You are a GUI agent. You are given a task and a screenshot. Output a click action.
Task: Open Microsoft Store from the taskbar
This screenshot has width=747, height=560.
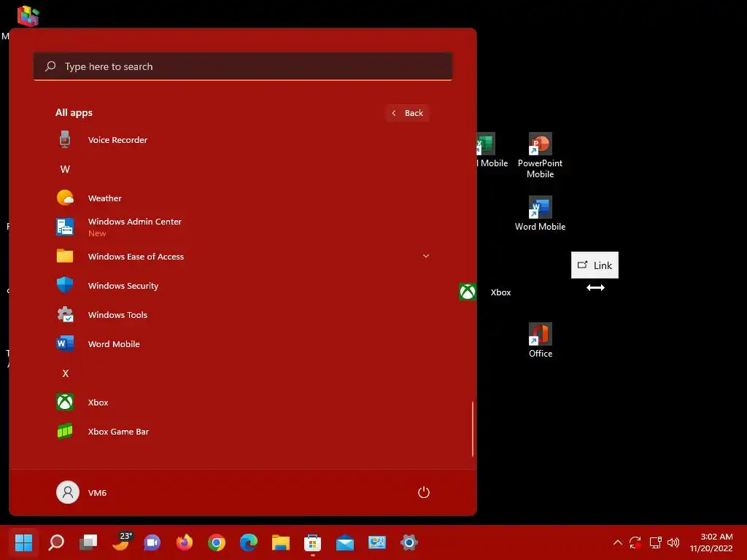click(312, 542)
